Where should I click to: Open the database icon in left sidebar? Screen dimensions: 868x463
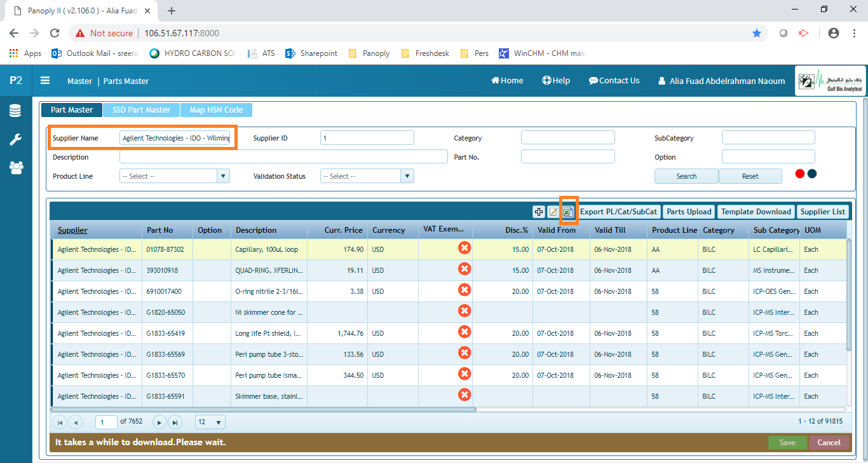pos(15,111)
